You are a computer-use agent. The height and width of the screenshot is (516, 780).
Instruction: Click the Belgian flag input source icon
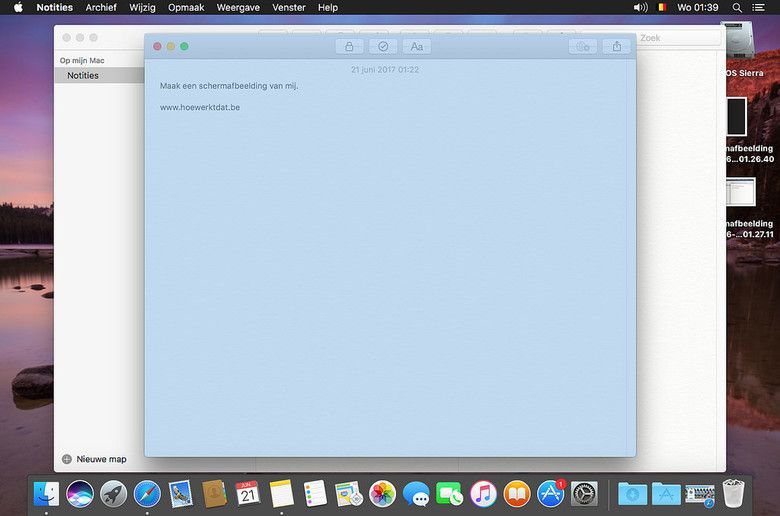coord(662,7)
